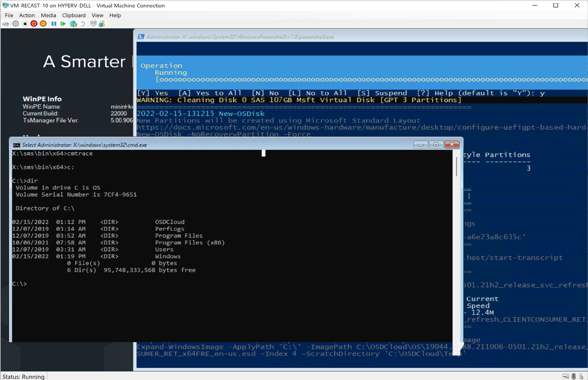Save the virtual machine state

pos(43,24)
